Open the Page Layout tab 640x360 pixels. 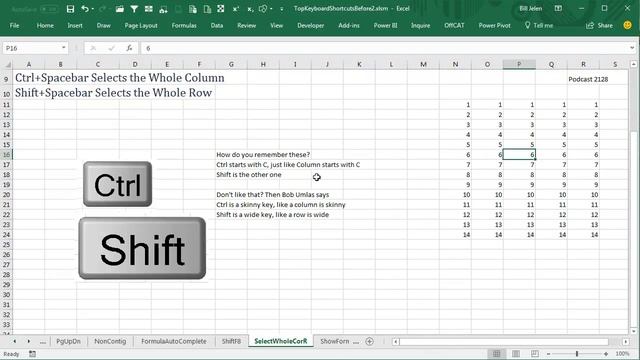(x=141, y=25)
